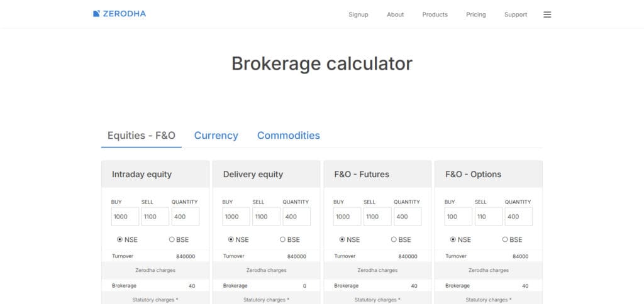Click the F&O - Options SELL field
644x304 pixels.
click(489, 217)
